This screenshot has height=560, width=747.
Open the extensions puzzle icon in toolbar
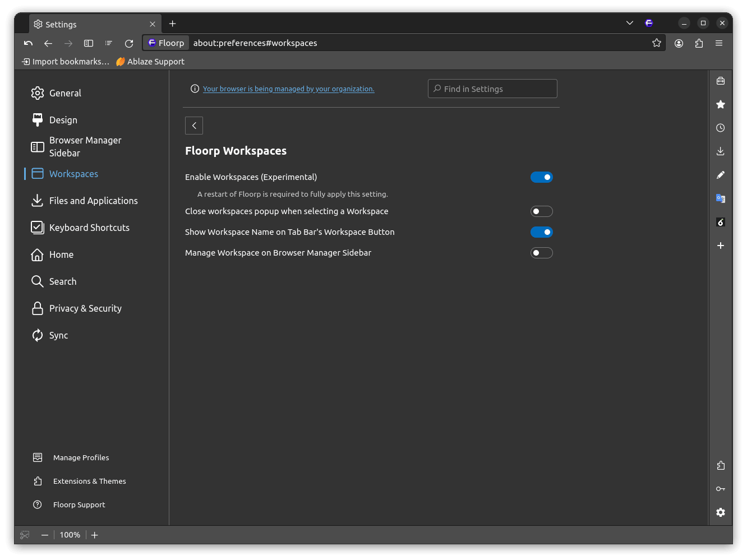tap(699, 43)
